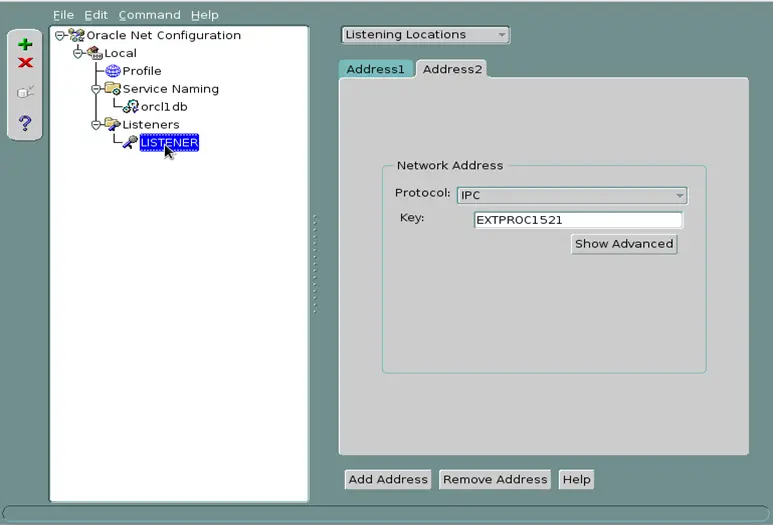The height and width of the screenshot is (525, 773).
Task: Click the Remove Address button
Action: point(495,479)
